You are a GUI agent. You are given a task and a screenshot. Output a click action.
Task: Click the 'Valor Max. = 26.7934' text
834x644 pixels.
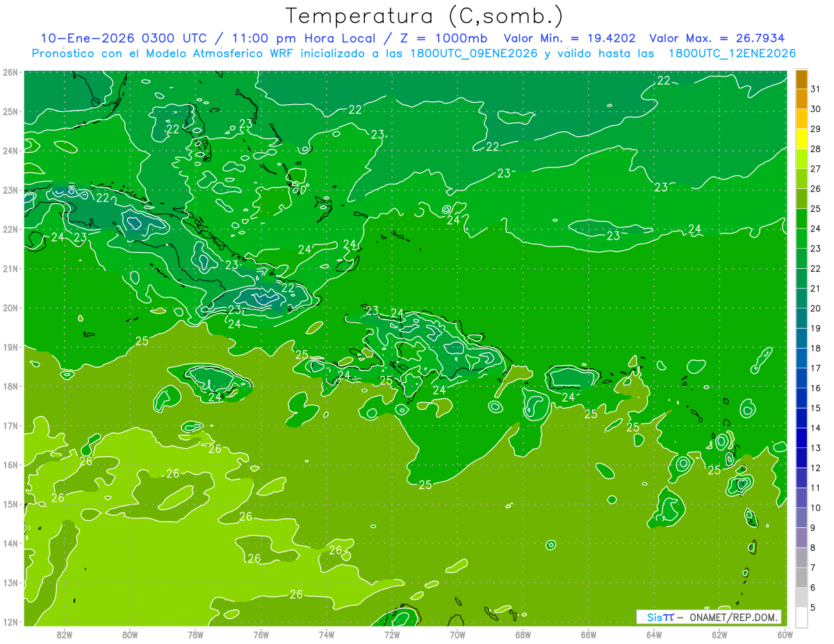coord(717,38)
